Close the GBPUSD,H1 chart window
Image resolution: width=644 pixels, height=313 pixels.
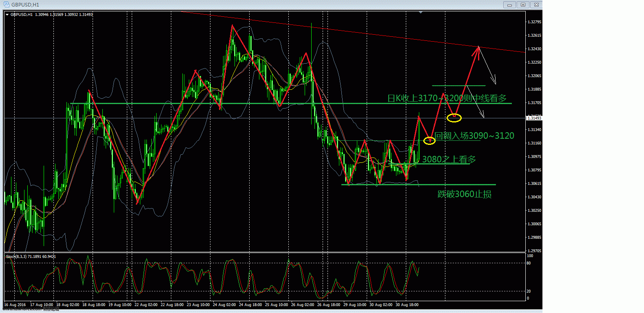pyautogui.click(x=536, y=5)
